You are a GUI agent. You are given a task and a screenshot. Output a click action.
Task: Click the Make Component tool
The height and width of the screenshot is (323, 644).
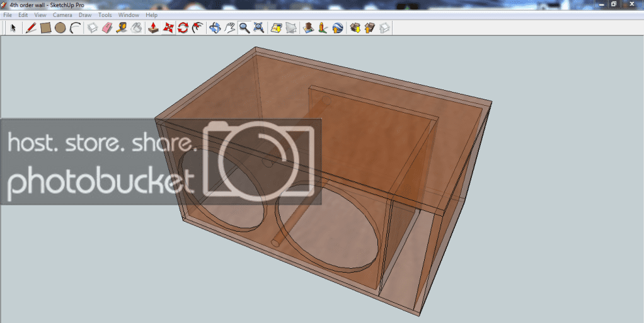tap(93, 28)
